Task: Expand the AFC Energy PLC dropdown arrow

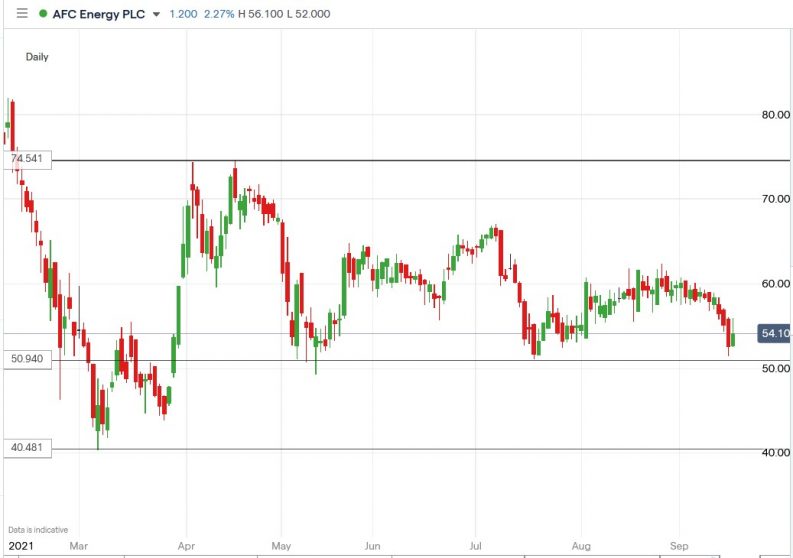Action: coord(156,15)
